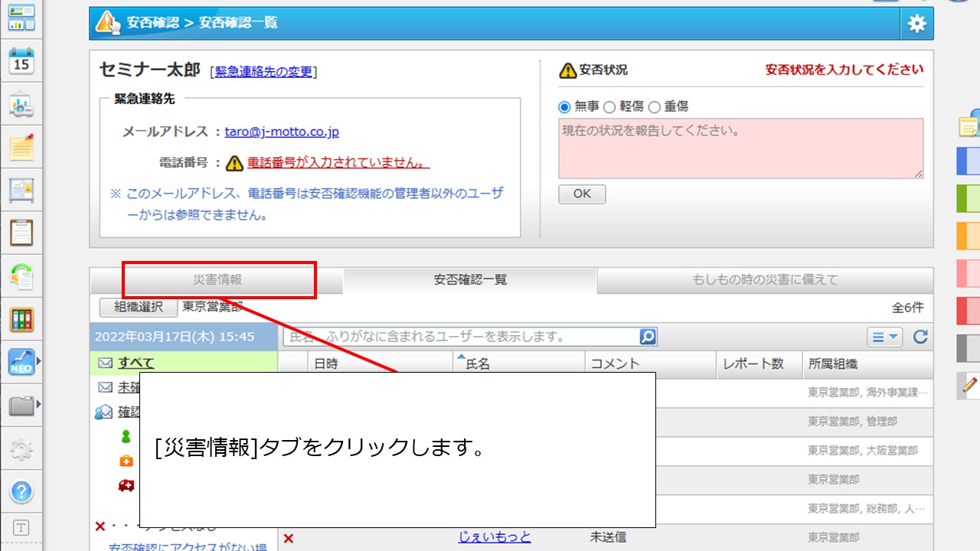Click the pencil edit icon at right edge

[970, 385]
